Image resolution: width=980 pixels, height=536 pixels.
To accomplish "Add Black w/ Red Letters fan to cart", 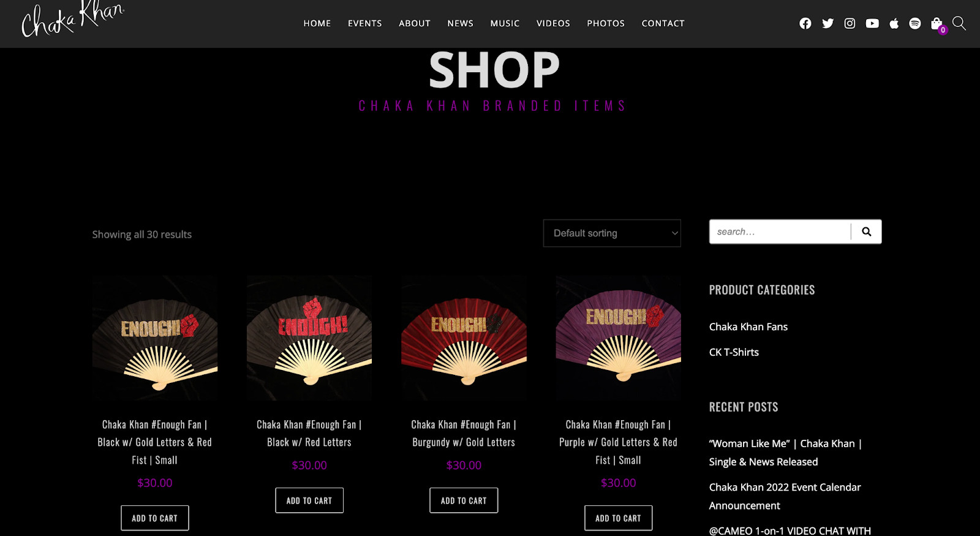I will point(309,500).
